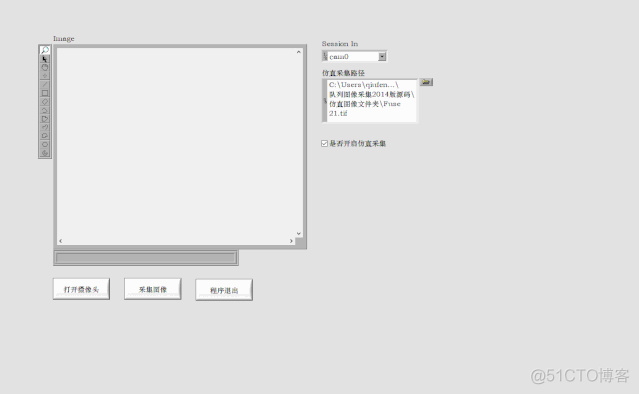Select the arrow Selection tool
The width and height of the screenshot is (639, 394).
point(45,59)
